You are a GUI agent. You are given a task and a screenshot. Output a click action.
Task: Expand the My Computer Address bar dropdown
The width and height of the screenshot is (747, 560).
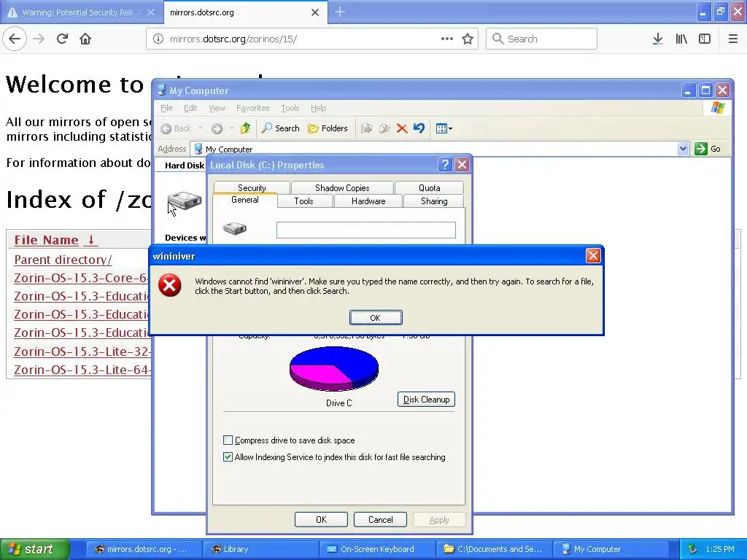pos(683,149)
